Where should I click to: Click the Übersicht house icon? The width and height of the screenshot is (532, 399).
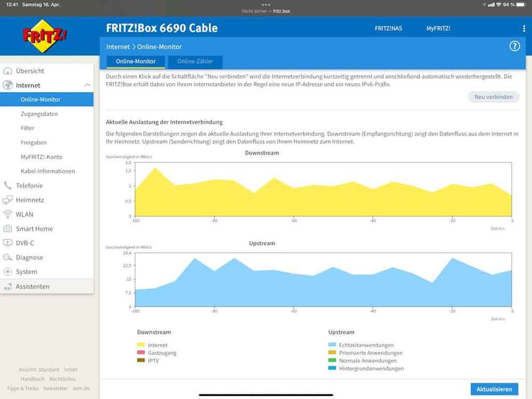pyautogui.click(x=7, y=71)
